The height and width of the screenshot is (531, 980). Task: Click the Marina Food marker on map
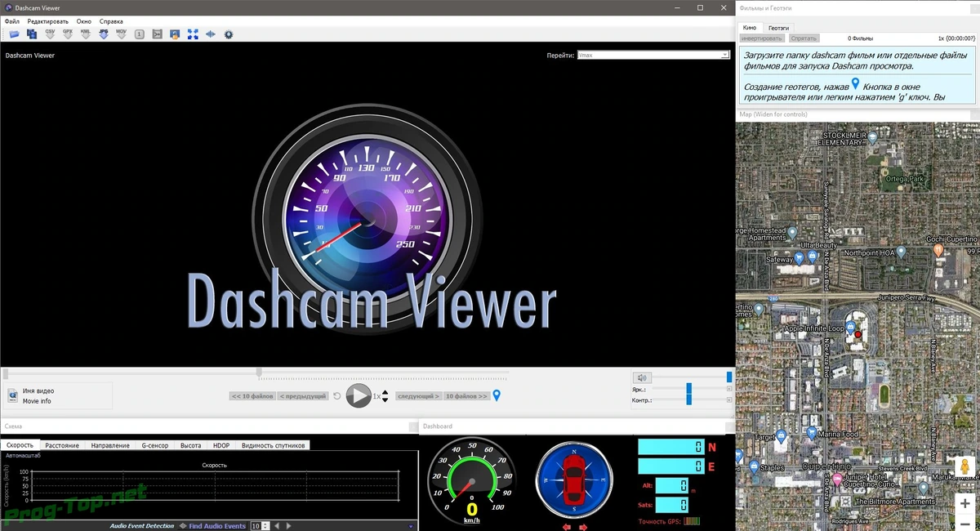[811, 433]
